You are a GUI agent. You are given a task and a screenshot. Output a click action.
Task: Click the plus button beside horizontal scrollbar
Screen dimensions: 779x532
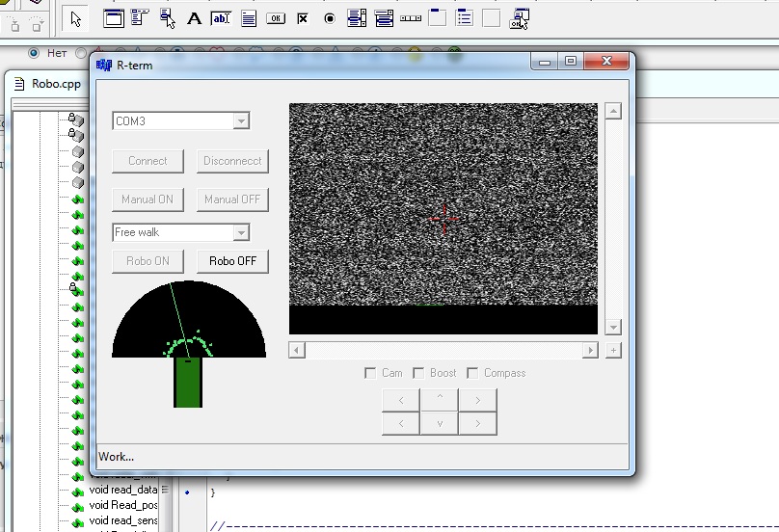pyautogui.click(x=613, y=351)
